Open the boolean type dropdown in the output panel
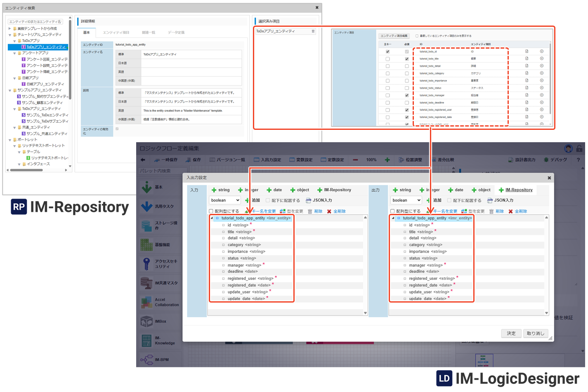Viewport: 588px width, 392px height. [x=406, y=200]
